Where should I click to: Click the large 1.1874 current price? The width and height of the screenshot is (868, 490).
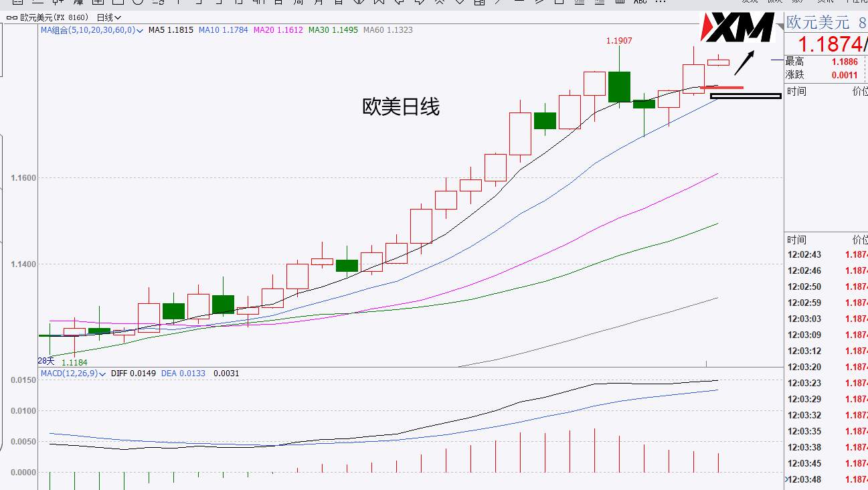click(830, 44)
